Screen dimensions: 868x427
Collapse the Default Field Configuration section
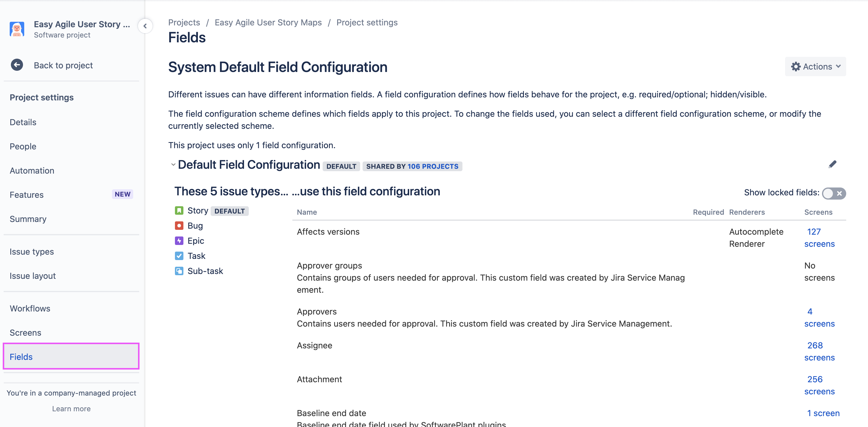[x=173, y=165]
